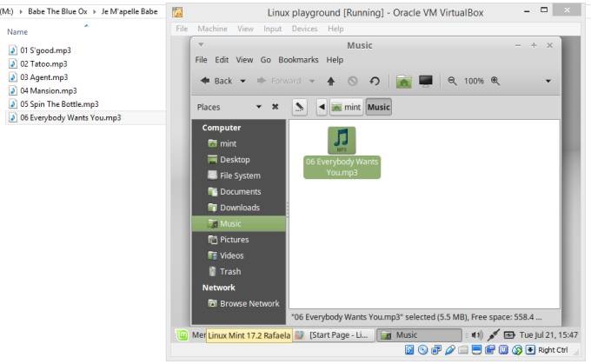
Task: Reload the Music folder view
Action: (x=375, y=81)
